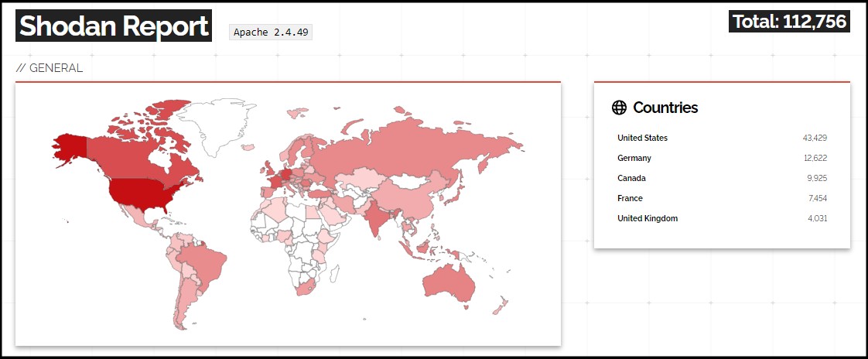Click the Apache 2.4.49 query tag
This screenshot has width=868, height=359.
pos(271,32)
